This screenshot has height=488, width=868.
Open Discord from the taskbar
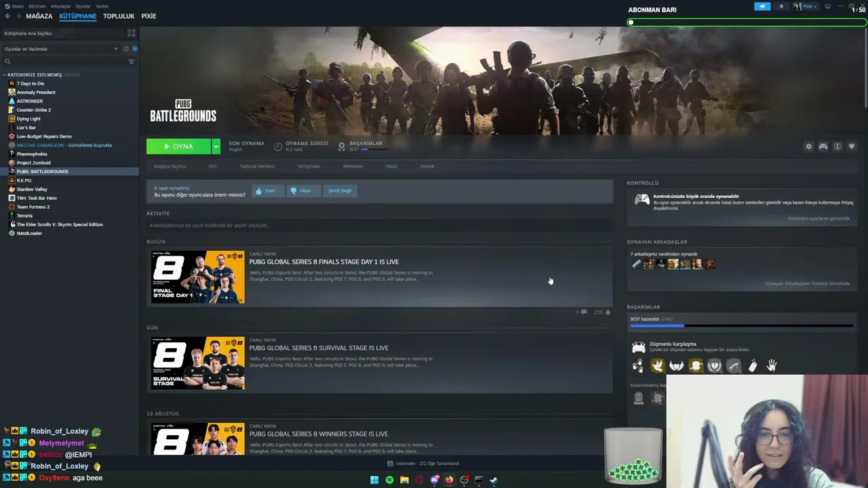click(434, 480)
